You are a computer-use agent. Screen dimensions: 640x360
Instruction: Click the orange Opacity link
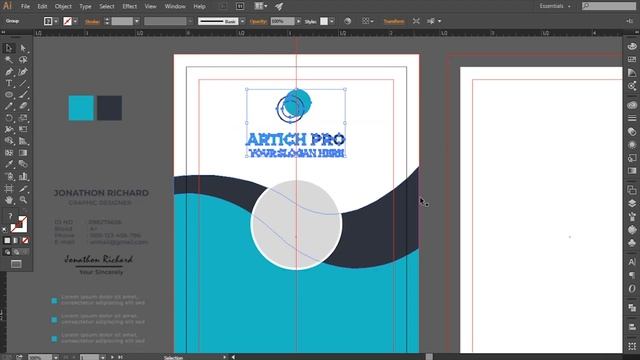tap(258, 22)
